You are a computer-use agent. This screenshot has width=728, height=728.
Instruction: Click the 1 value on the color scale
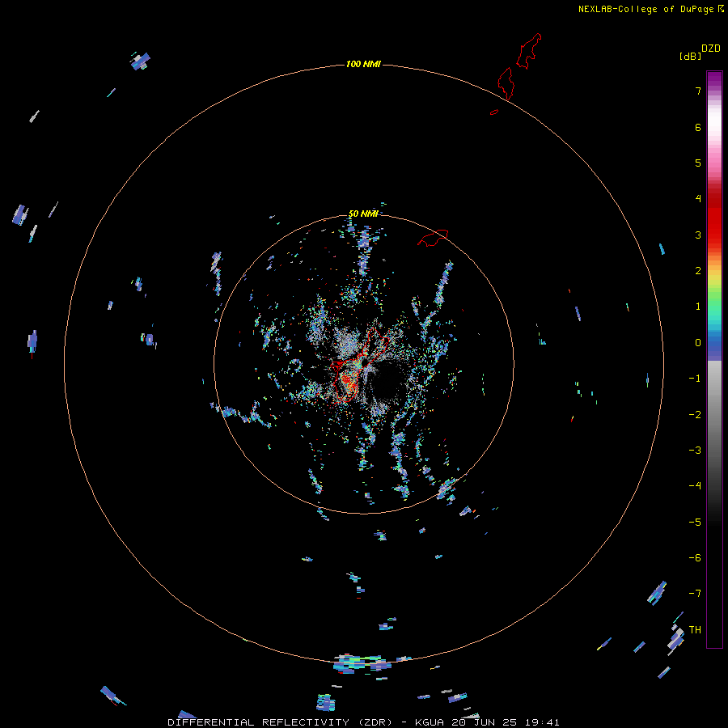698,307
